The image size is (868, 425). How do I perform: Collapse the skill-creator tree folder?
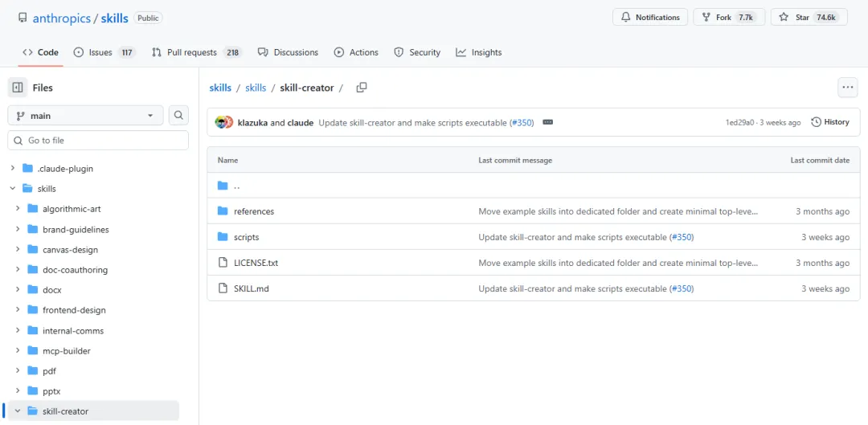18,411
